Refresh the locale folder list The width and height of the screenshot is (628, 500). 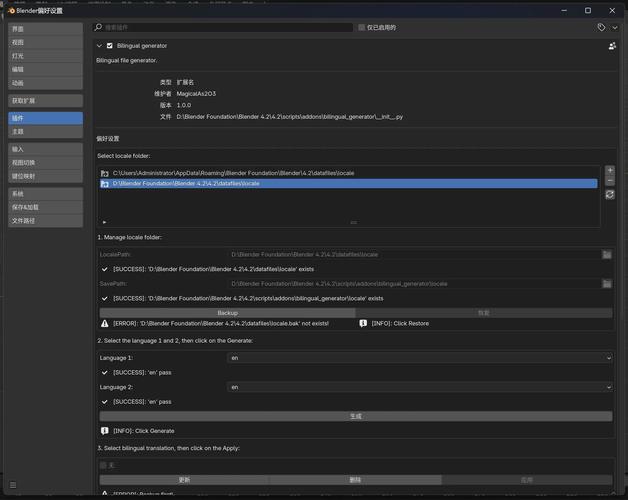click(610, 195)
